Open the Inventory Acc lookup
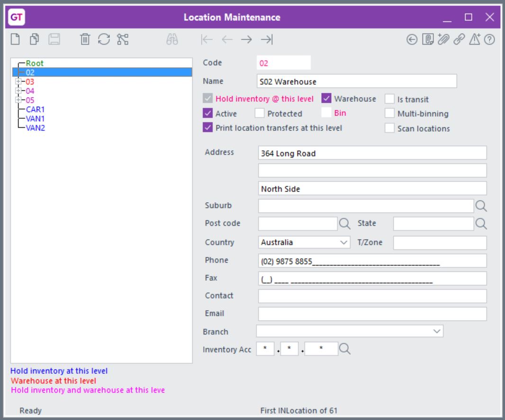 [345, 348]
